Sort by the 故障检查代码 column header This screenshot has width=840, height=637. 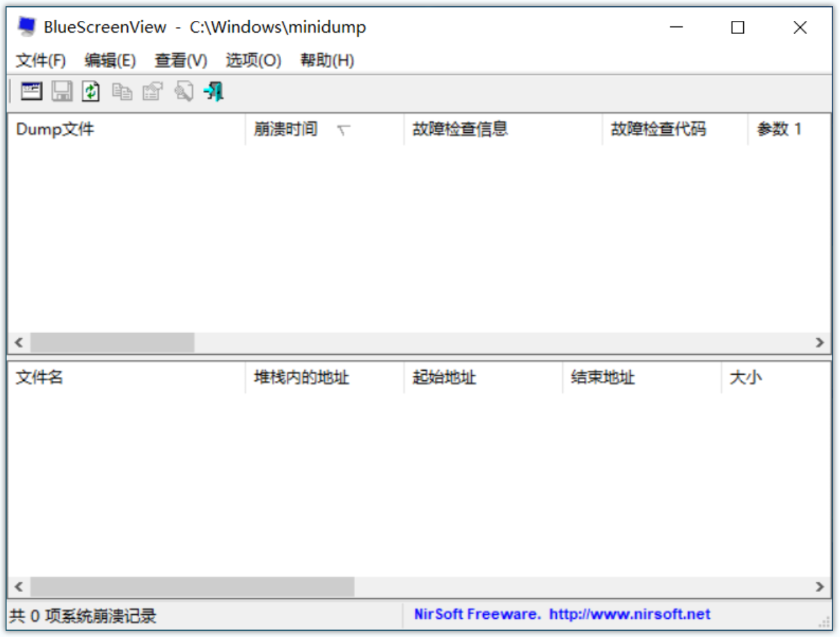(675, 129)
